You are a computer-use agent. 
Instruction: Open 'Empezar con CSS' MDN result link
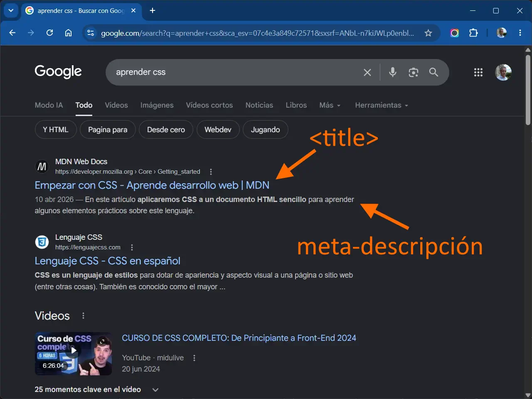152,185
